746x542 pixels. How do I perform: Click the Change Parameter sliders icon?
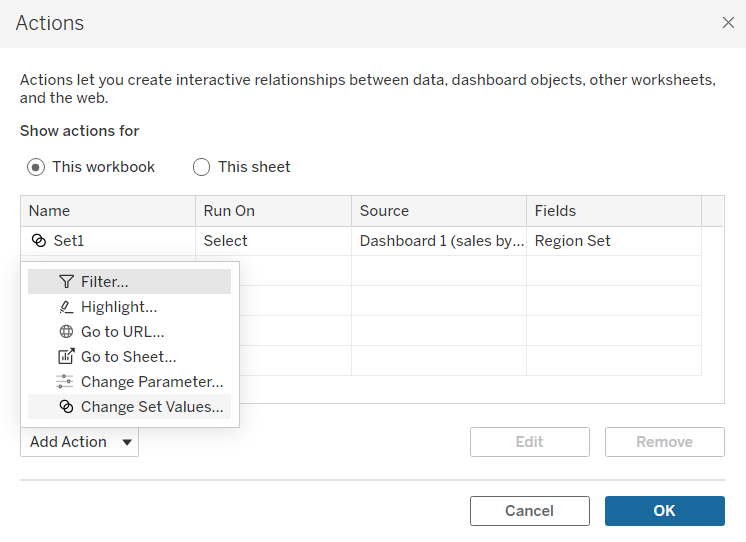66,382
